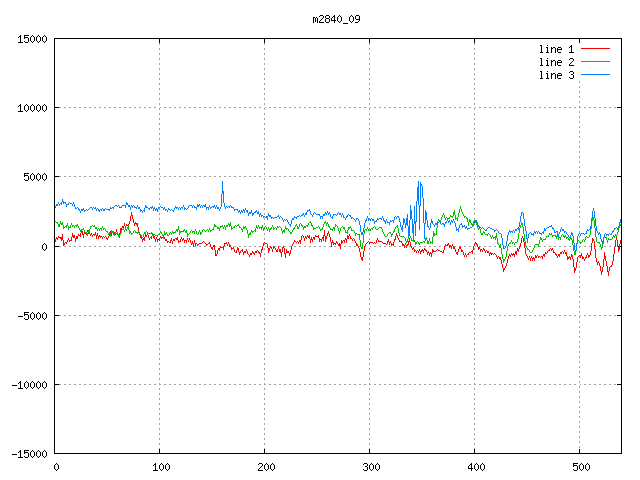Click the blue line 3 legend sample
Screen dimensions: 640x480
tap(595, 75)
